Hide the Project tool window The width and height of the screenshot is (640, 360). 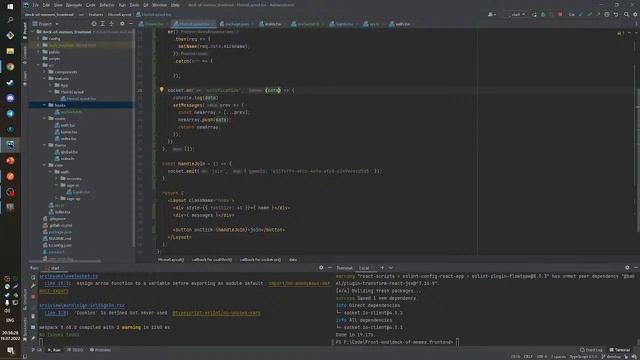tap(131, 24)
